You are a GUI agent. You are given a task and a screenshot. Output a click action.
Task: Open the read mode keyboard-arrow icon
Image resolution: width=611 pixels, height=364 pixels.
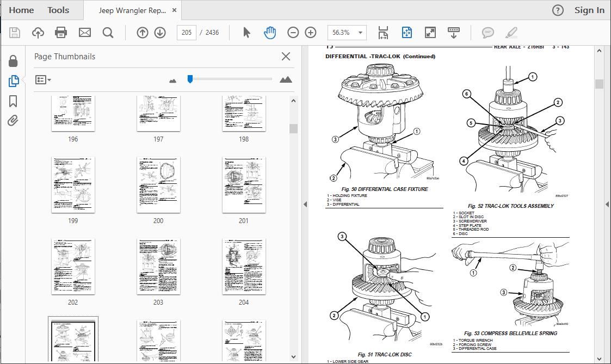[454, 32]
